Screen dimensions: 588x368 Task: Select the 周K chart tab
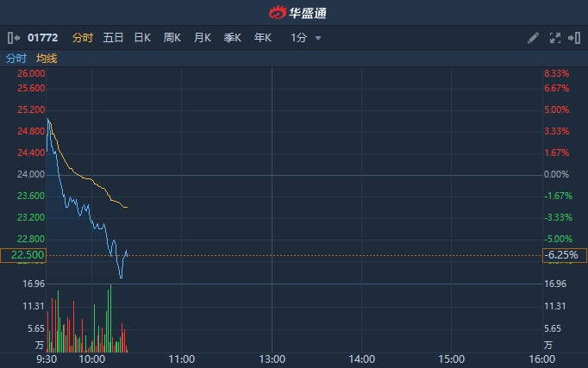tap(172, 38)
